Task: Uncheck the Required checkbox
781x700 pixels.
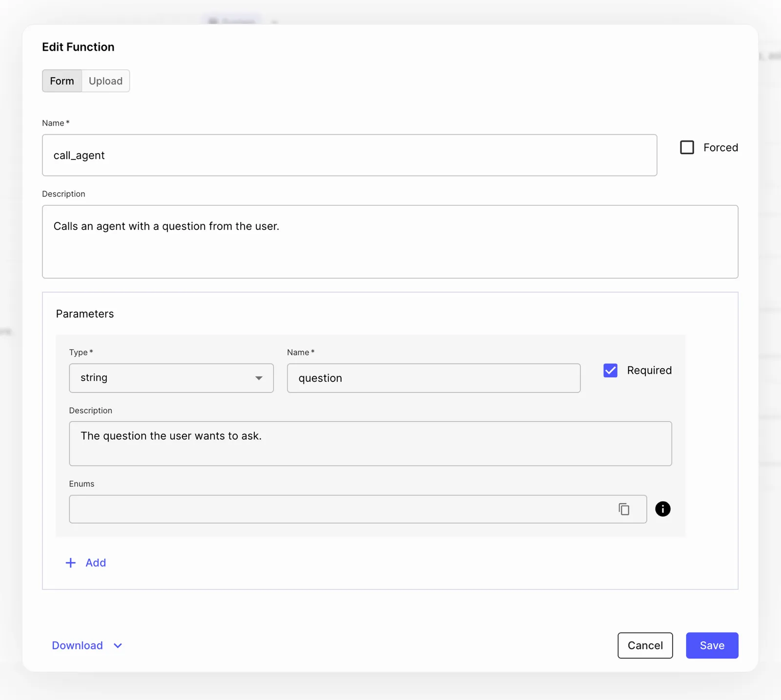Action: click(x=610, y=370)
